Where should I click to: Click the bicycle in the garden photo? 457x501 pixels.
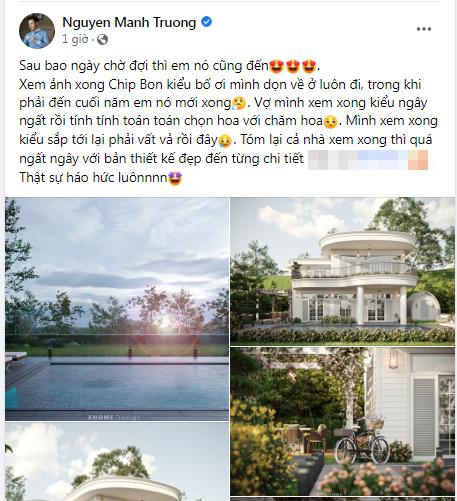click(x=362, y=443)
